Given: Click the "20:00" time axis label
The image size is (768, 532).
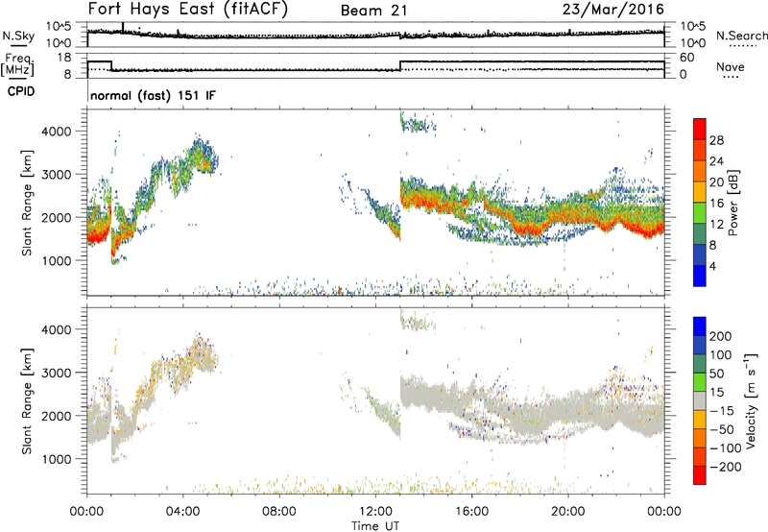Looking at the screenshot, I should click(567, 512).
